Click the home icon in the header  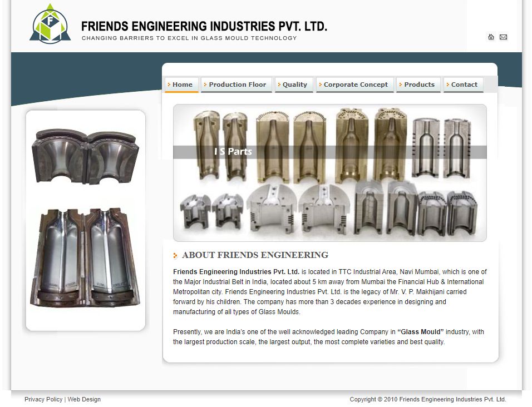pyautogui.click(x=491, y=37)
